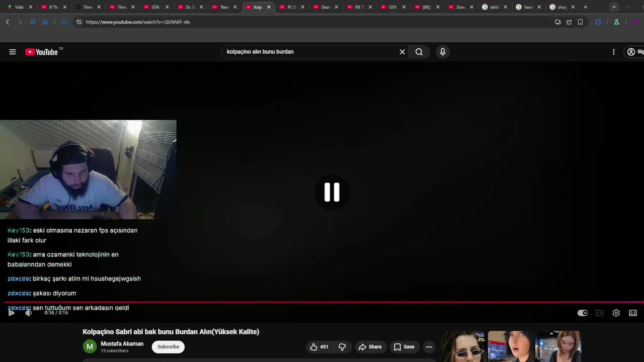Open the middle Shorts thumbnail with dark-haired girl
The height and width of the screenshot is (362, 644).
pos(511,346)
